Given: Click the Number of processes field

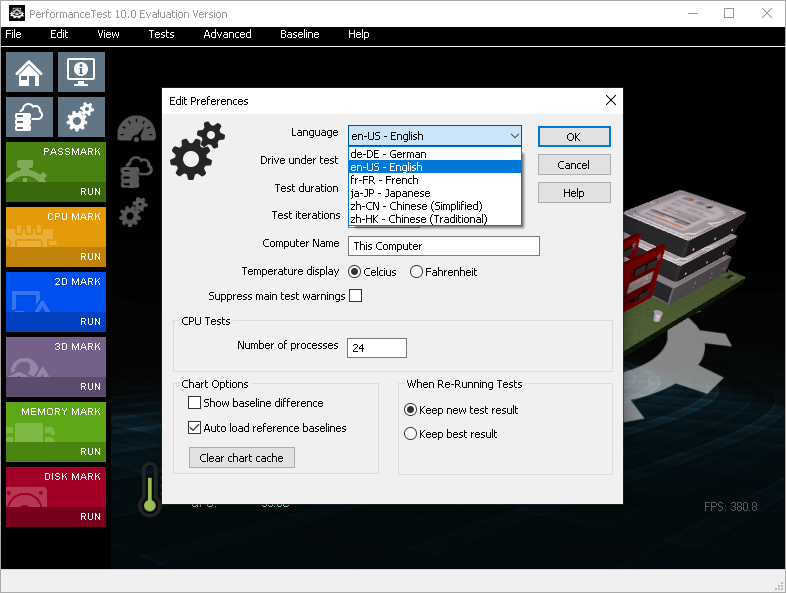Looking at the screenshot, I should click(x=376, y=348).
